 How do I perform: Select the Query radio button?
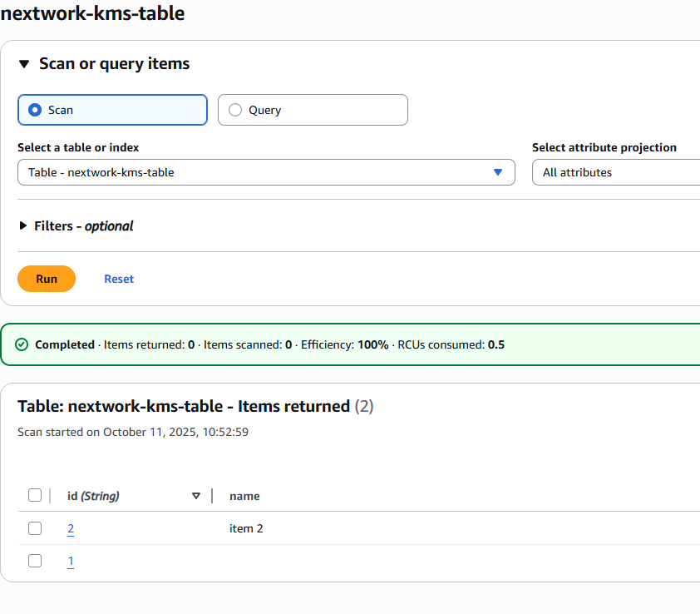pos(235,109)
